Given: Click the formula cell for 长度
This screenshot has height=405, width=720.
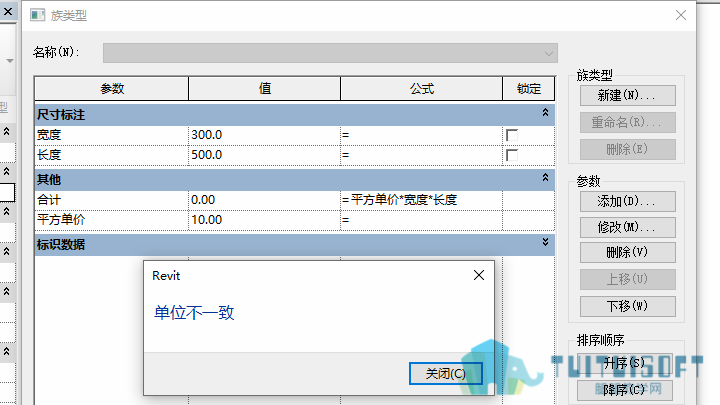Looking at the screenshot, I should [422, 155].
